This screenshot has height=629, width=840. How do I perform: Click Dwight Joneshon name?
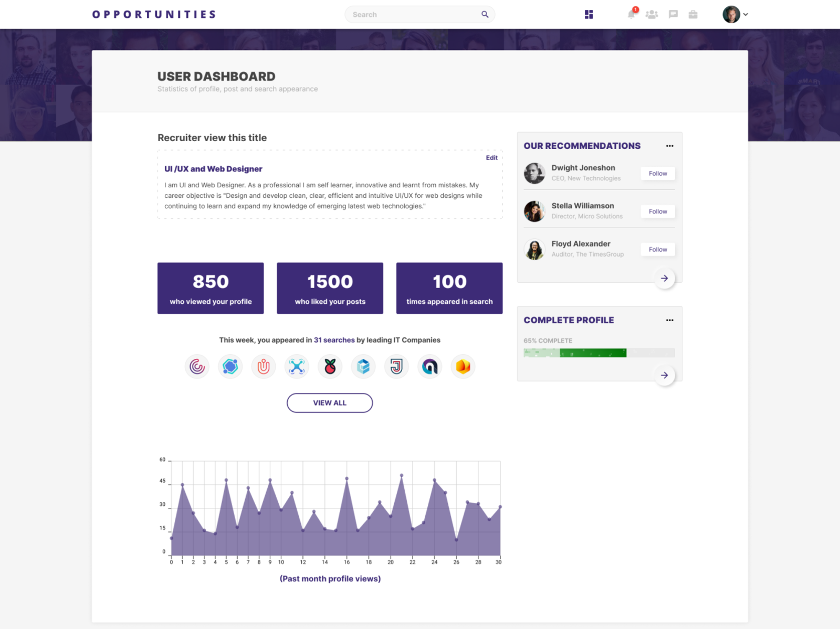(x=583, y=168)
